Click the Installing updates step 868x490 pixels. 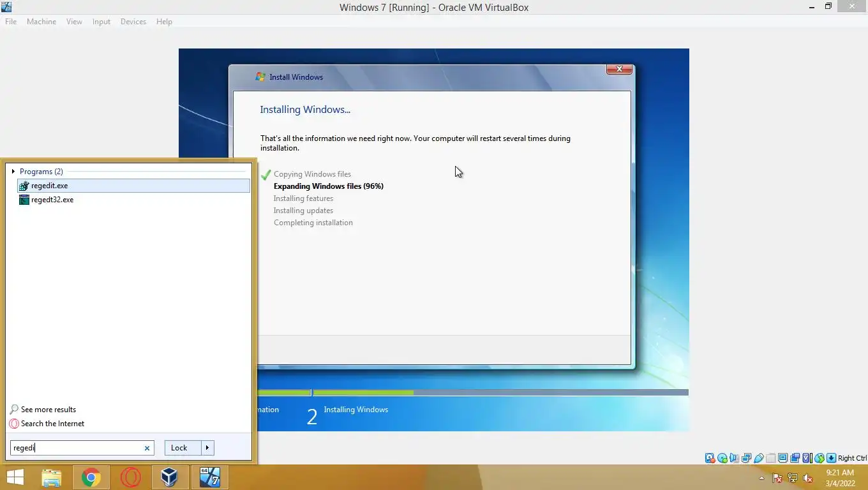tap(303, 211)
